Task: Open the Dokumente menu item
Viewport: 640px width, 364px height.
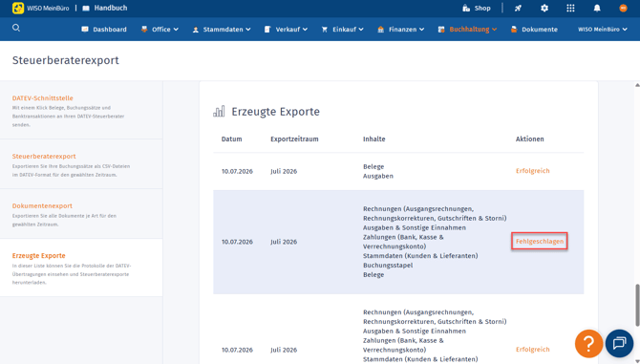Action: pos(534,30)
